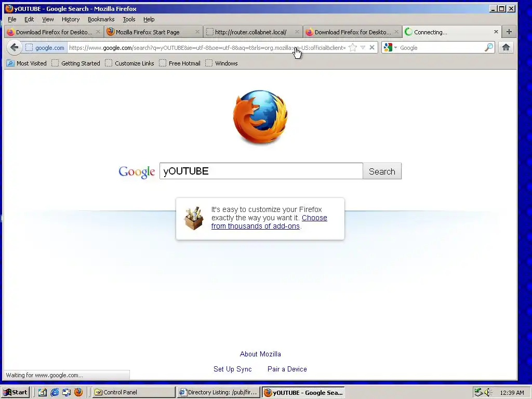
Task: Open Customize Links bookmark
Action: [x=129, y=63]
